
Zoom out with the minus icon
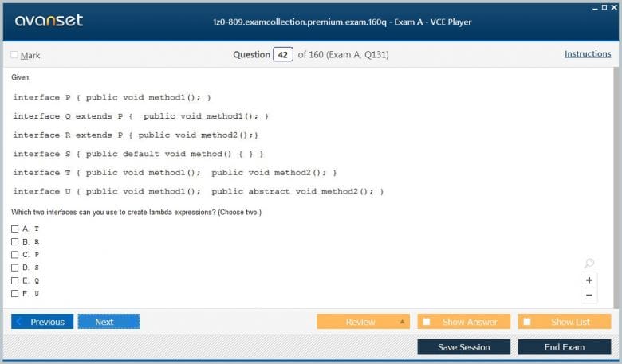589,295
